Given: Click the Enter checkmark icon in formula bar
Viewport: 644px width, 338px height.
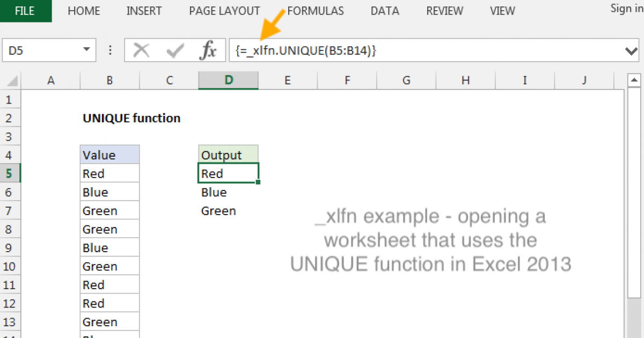Looking at the screenshot, I should (x=175, y=51).
